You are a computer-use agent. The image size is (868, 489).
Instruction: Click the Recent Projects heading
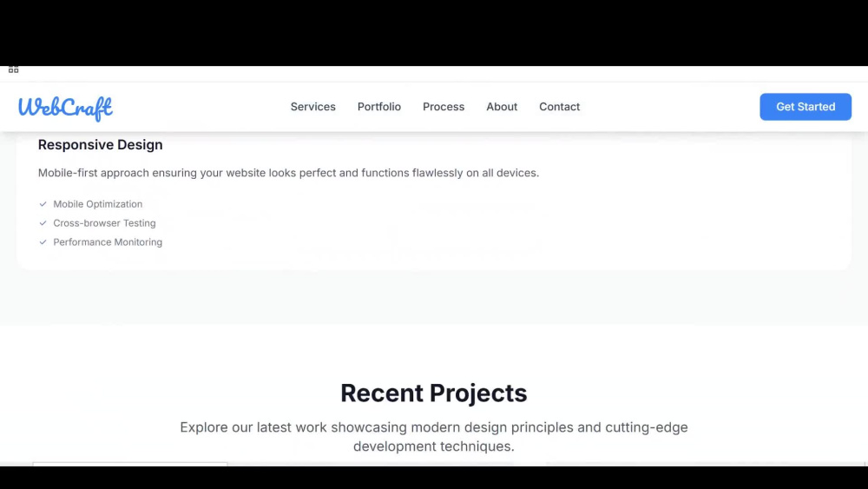(433, 393)
